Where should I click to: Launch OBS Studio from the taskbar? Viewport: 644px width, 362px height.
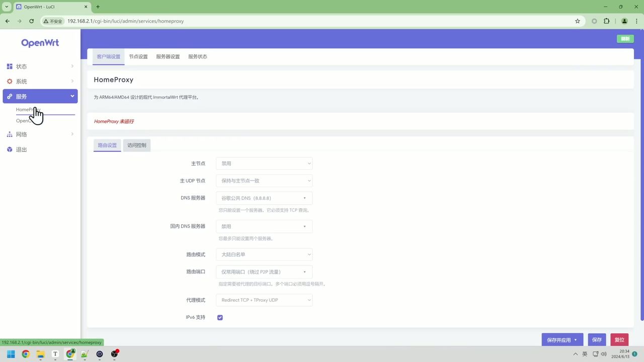click(114, 354)
